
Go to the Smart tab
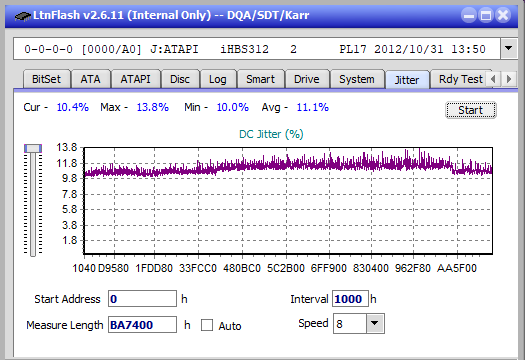pos(260,79)
